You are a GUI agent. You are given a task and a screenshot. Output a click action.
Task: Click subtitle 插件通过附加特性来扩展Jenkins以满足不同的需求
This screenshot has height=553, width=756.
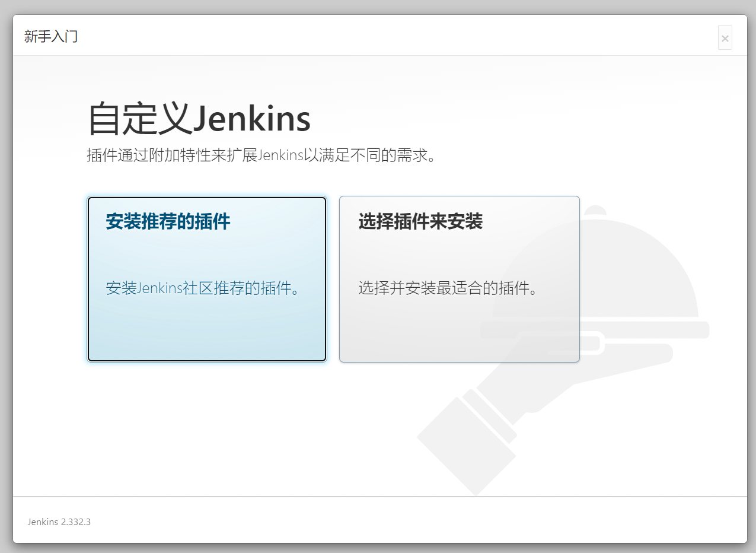pyautogui.click(x=261, y=156)
